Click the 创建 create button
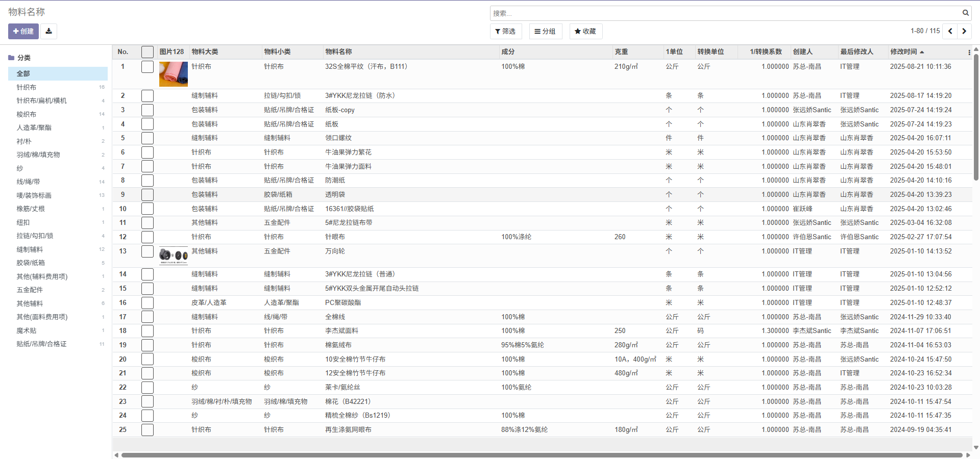Image resolution: width=980 pixels, height=459 pixels. (23, 31)
